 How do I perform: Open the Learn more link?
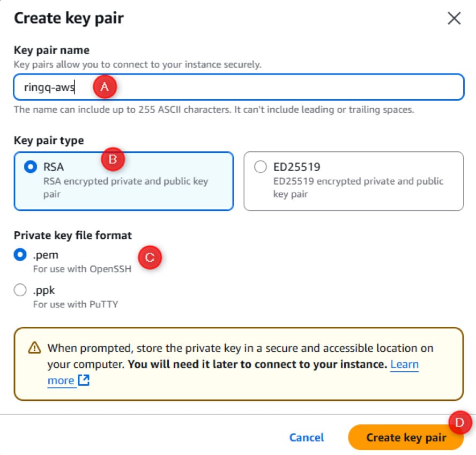[x=405, y=364]
